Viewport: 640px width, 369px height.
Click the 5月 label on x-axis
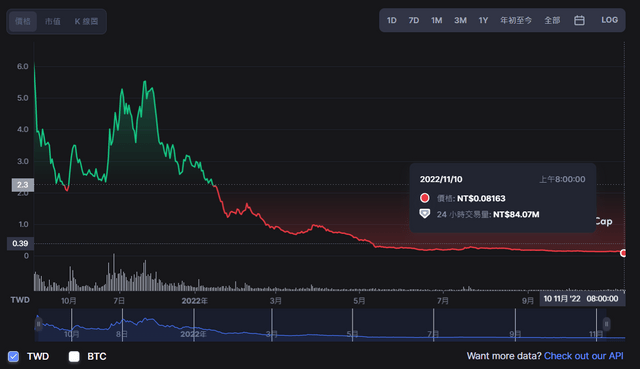(x=359, y=301)
